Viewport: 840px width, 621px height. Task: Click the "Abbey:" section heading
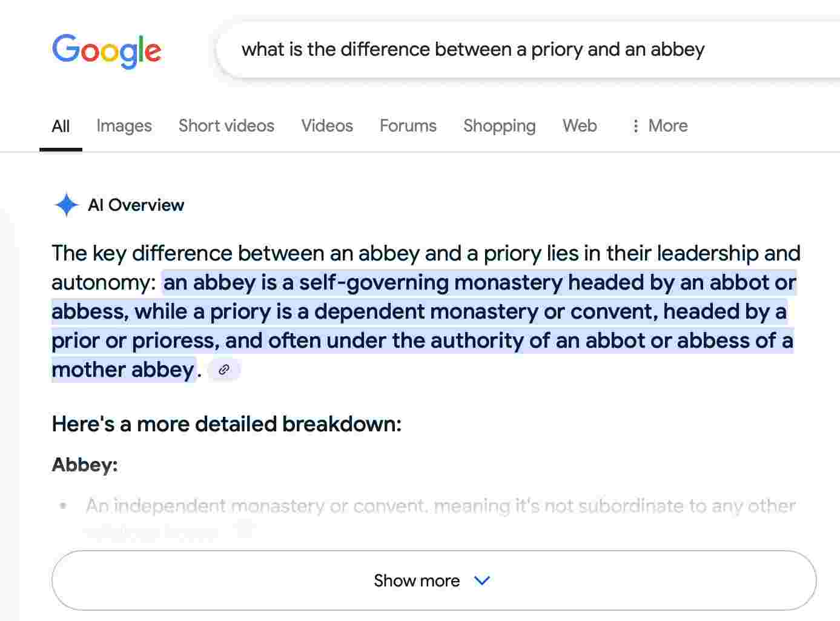click(85, 465)
